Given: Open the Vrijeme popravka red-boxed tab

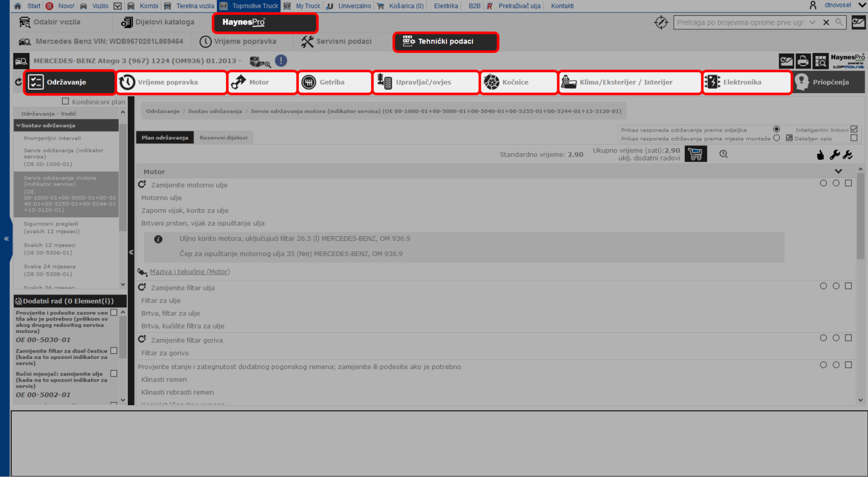Looking at the screenshot, I should pos(172,82).
